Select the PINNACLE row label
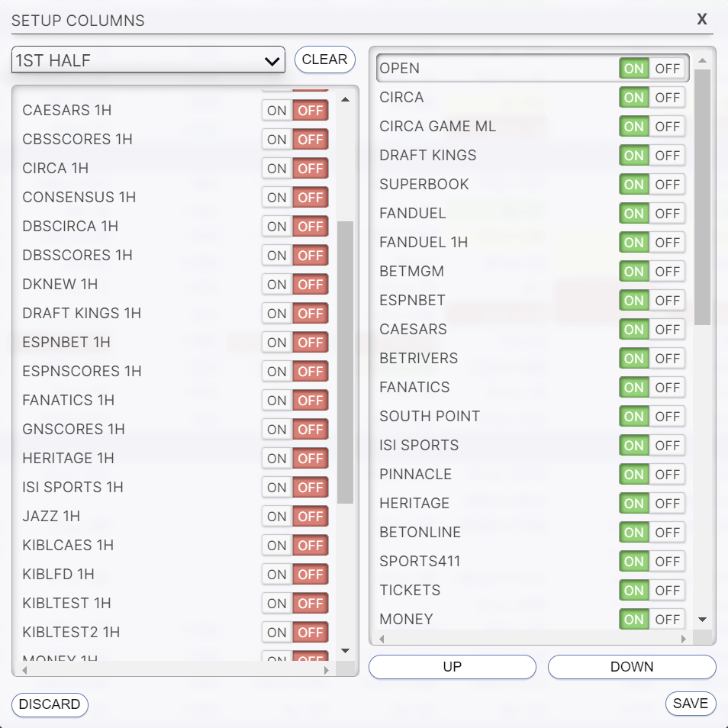 415,474
